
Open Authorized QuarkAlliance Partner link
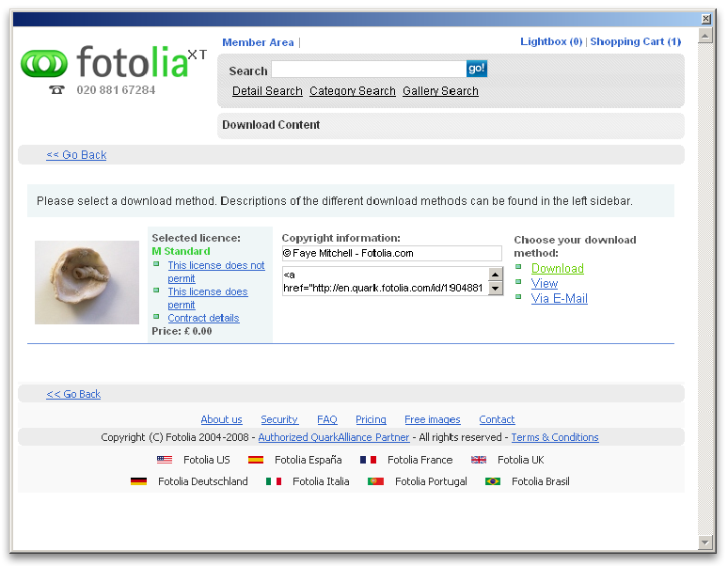(334, 437)
